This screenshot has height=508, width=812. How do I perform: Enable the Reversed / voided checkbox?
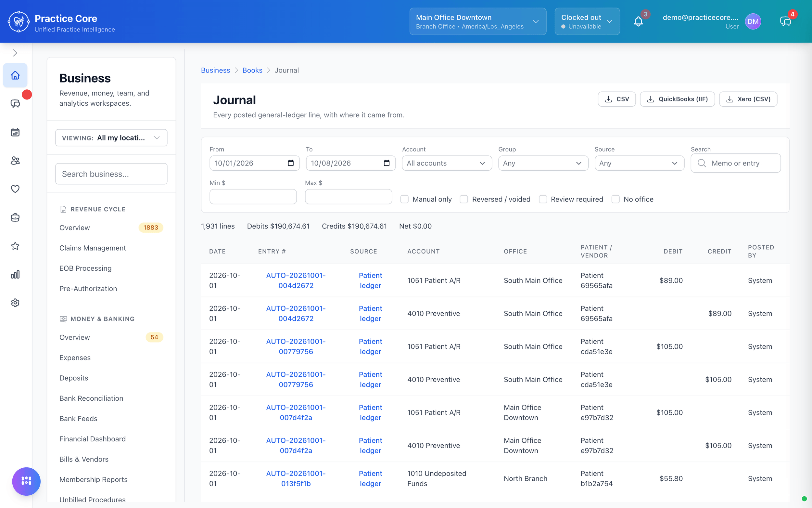[464, 199]
